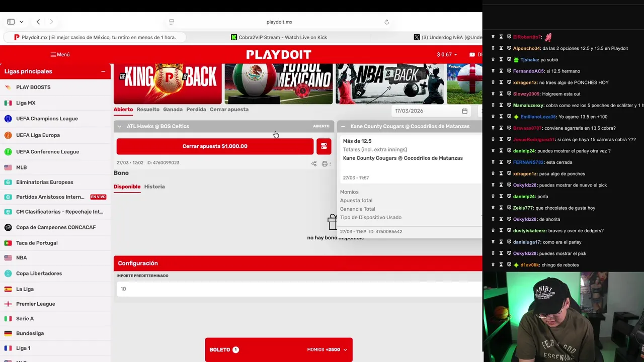Select the Eliminatorias Europeas icon

click(8, 182)
